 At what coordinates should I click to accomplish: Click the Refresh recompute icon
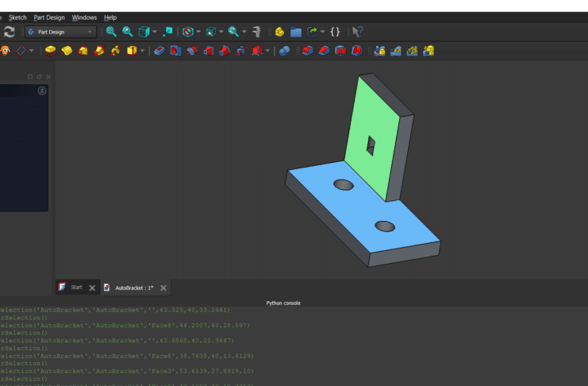click(9, 32)
